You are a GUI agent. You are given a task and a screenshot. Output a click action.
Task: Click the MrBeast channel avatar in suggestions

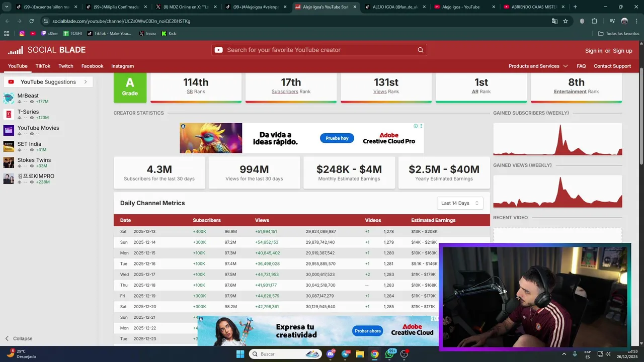pyautogui.click(x=9, y=98)
